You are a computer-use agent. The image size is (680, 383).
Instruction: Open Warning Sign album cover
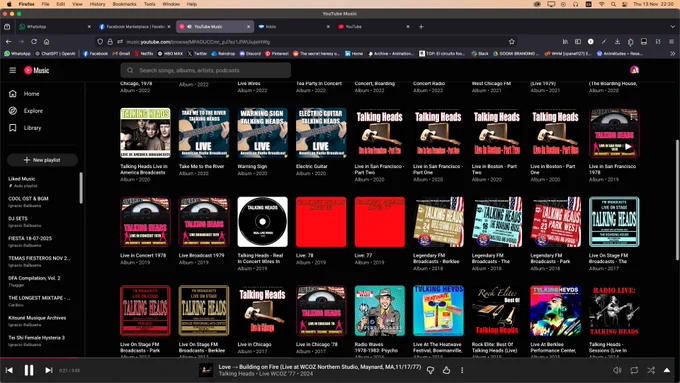(262, 133)
